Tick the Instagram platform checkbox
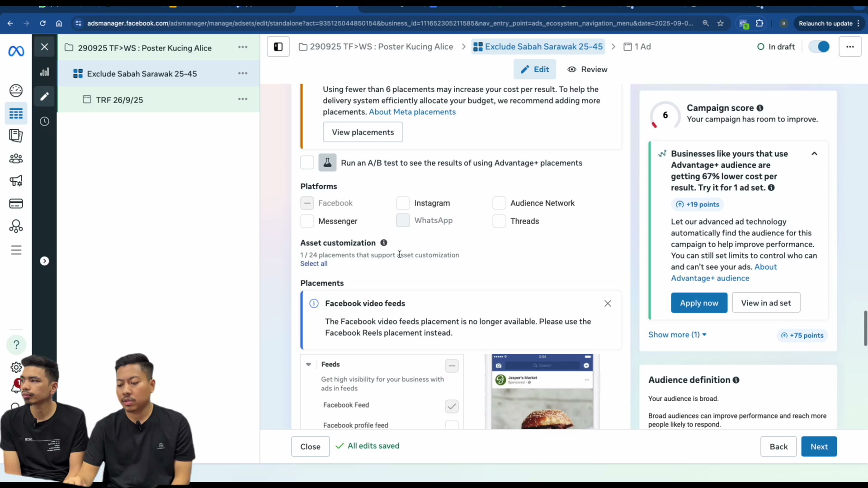 point(403,203)
